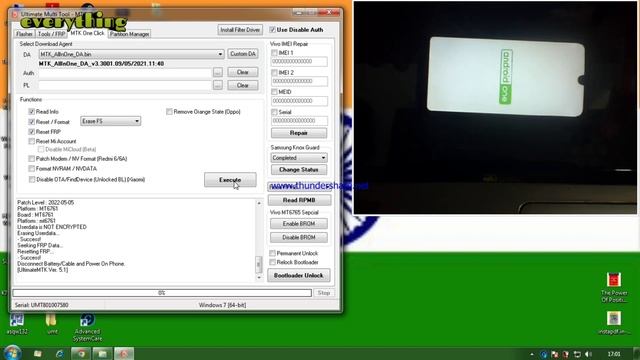Click the Show desktop button at the taskbar end
Viewport: 640px width, 360px height.
(x=637, y=353)
